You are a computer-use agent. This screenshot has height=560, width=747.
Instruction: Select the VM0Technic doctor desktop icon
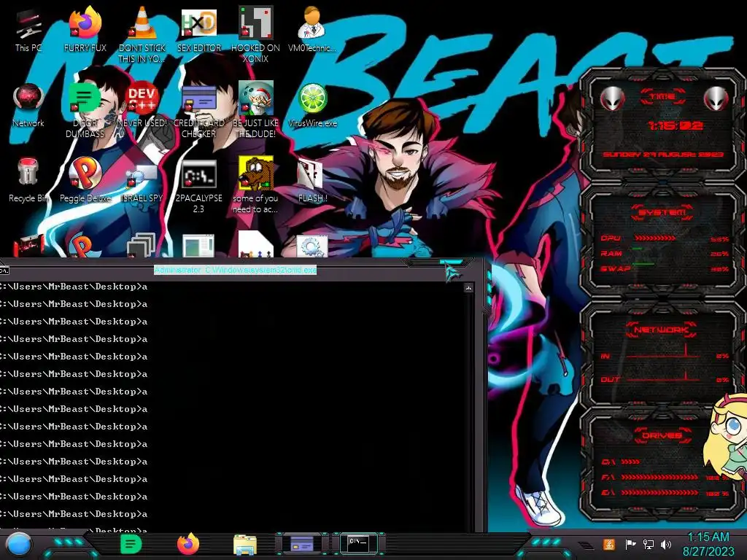pyautogui.click(x=312, y=31)
